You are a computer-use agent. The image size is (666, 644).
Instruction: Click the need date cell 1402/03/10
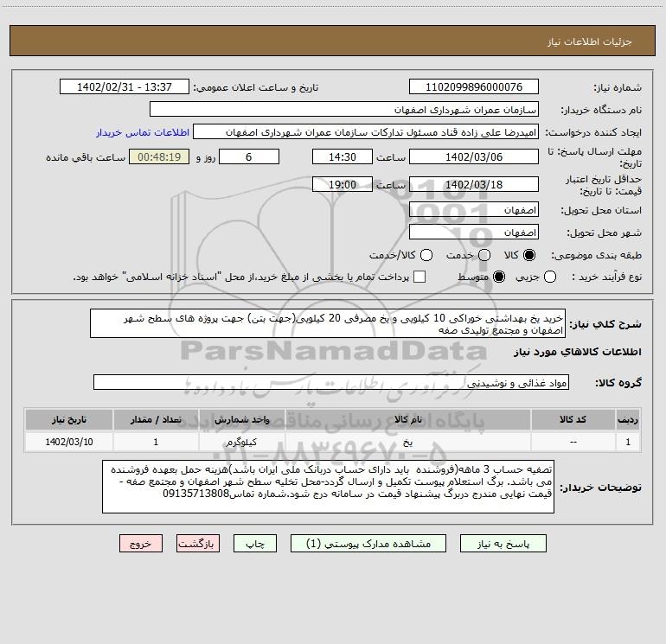(69, 442)
